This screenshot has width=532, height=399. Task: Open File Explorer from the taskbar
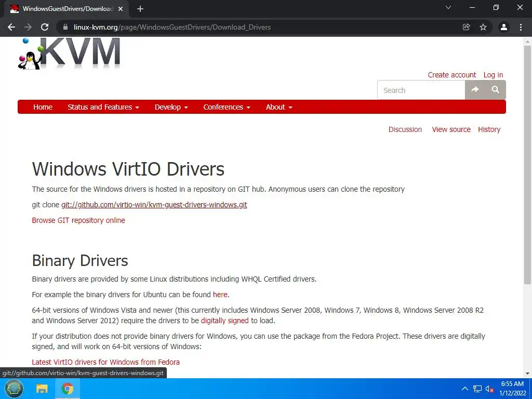pyautogui.click(x=42, y=389)
